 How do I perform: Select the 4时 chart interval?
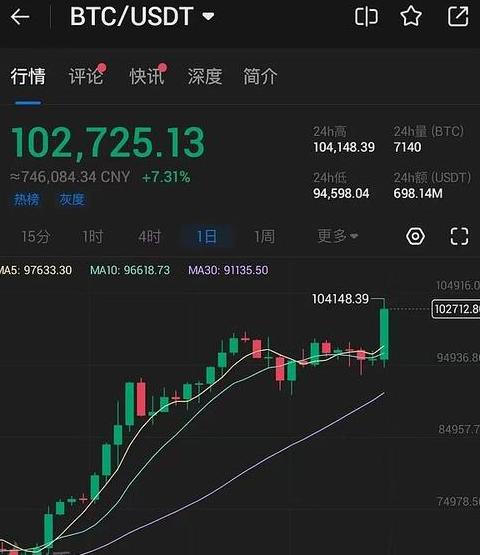pyautogui.click(x=149, y=236)
